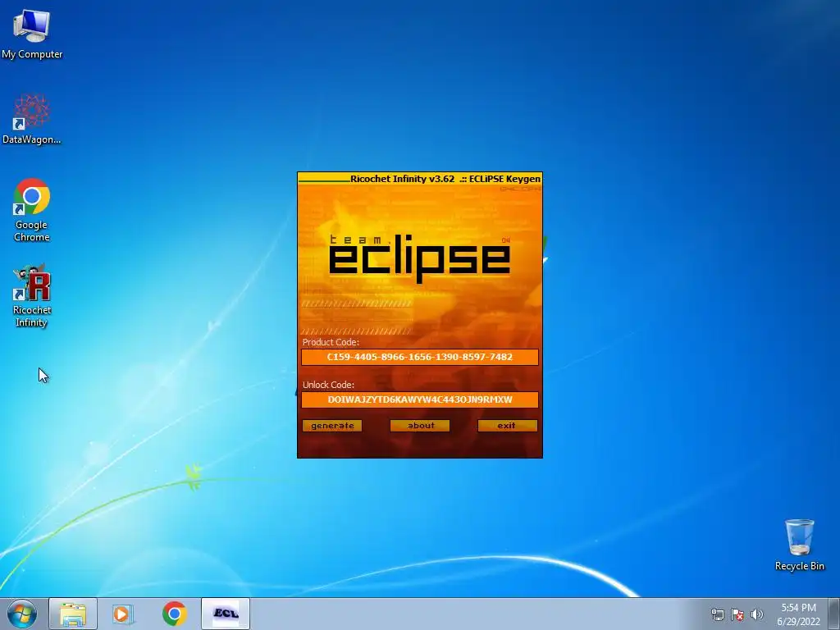Open Windows Explorer from taskbar
This screenshot has width=840, height=630.
(73, 614)
